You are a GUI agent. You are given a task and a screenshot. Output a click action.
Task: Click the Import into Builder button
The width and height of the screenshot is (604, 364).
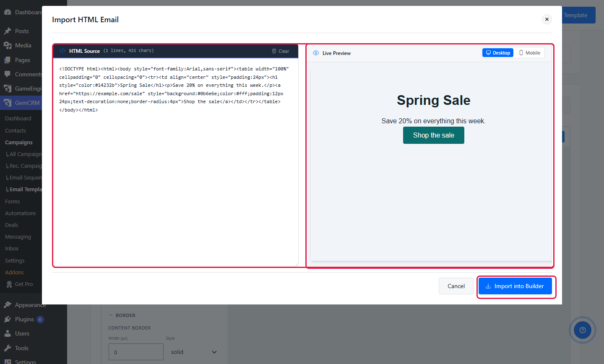[515, 286]
